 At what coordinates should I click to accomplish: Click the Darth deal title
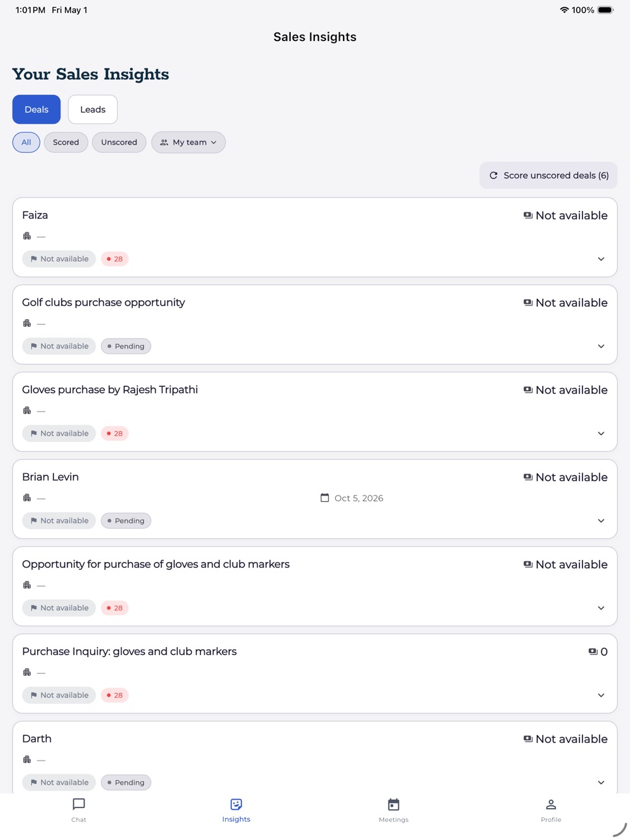[x=36, y=739]
